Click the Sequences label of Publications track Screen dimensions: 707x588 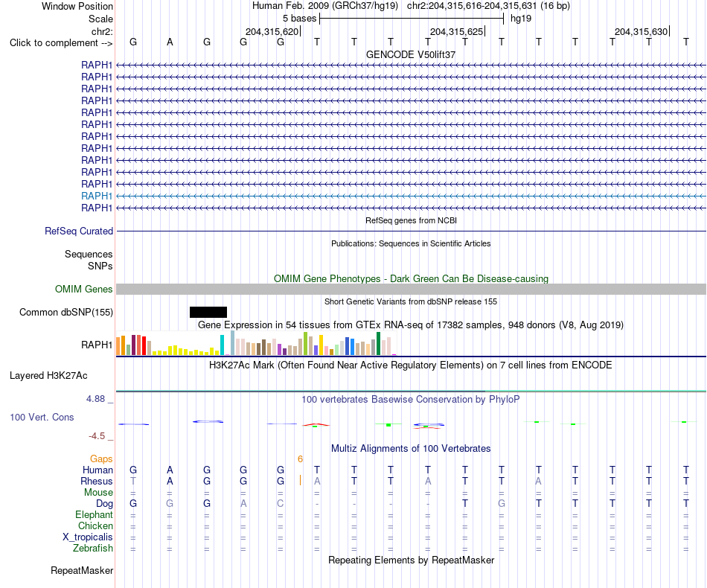click(89, 254)
